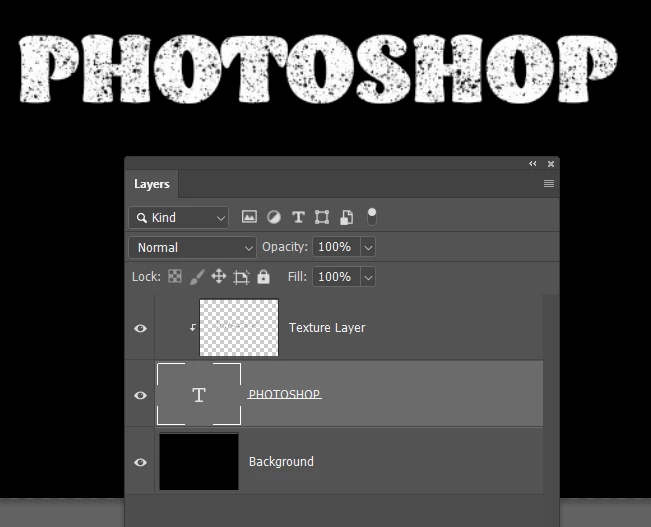This screenshot has height=527, width=651.
Task: Open the Kind filter dropdown
Action: 179,218
